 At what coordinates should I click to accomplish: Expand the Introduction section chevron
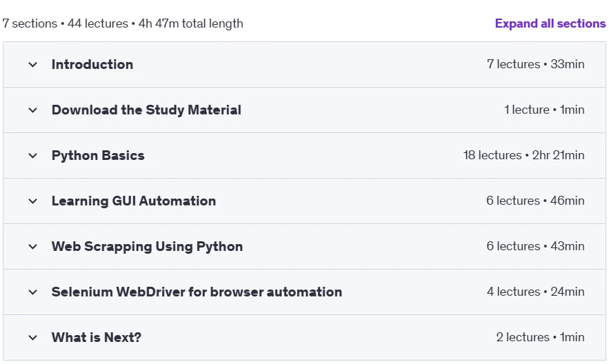click(x=33, y=64)
